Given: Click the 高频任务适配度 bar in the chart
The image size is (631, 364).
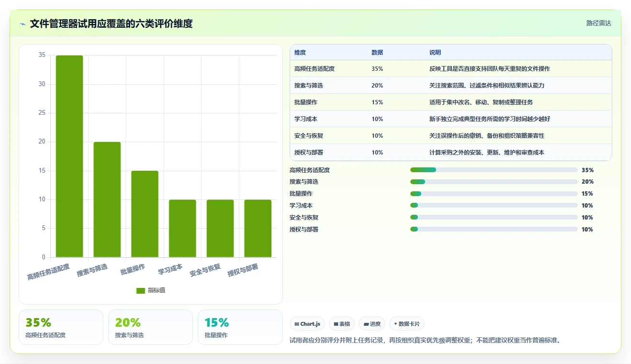Looking at the screenshot, I should pyautogui.click(x=69, y=156).
